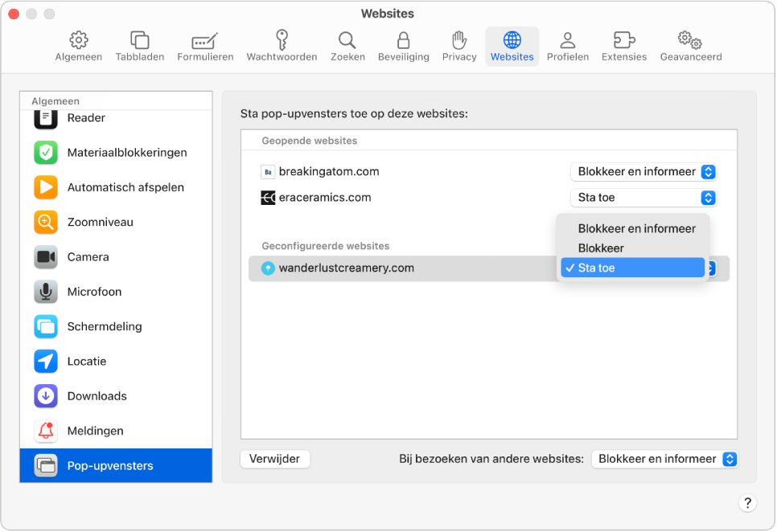Switch to the Tabbladen tab
The height and width of the screenshot is (532, 777).
[140, 46]
